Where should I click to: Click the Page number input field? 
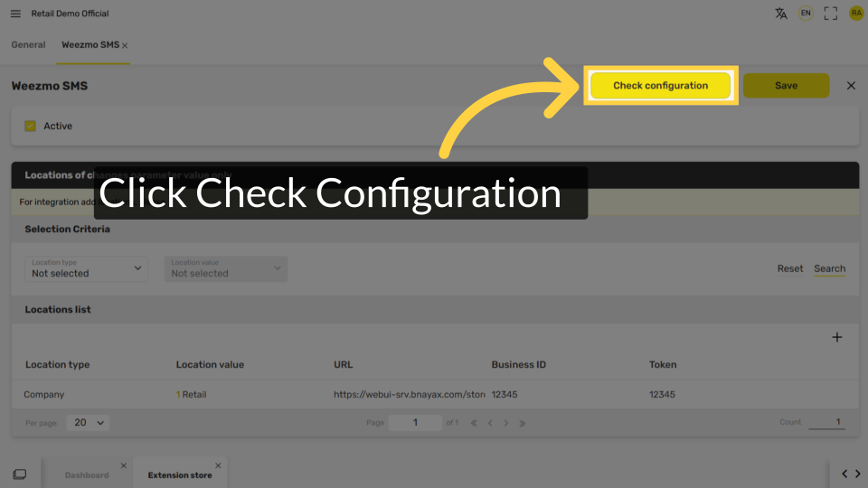point(415,423)
